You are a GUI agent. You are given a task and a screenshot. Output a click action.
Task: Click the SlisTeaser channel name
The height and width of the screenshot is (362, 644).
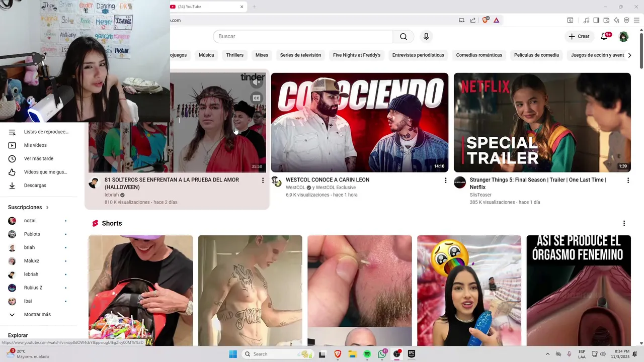click(480, 195)
